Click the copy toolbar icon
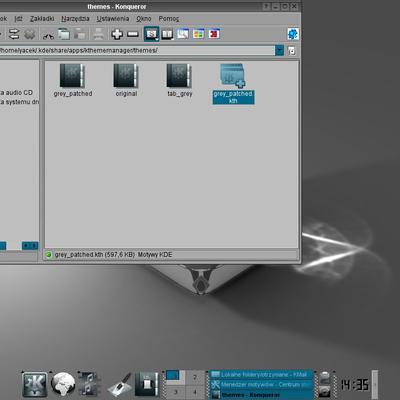This screenshot has height=400, width=400. [x=64, y=34]
